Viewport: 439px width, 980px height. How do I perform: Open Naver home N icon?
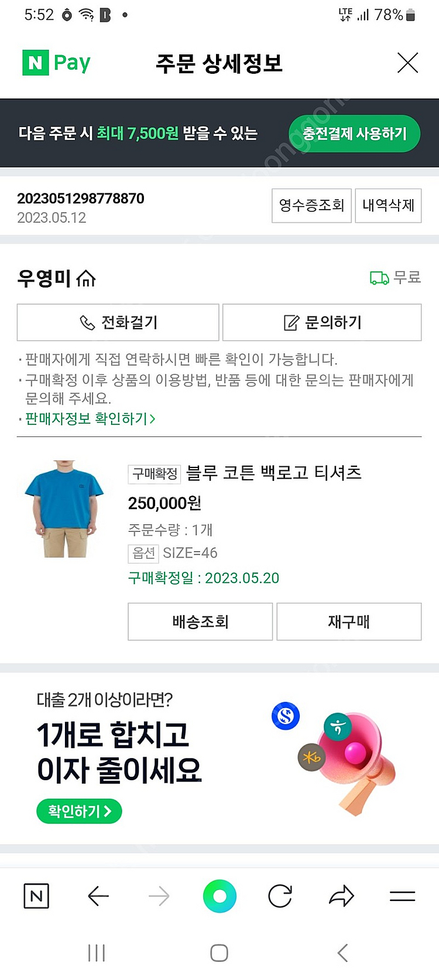36,896
